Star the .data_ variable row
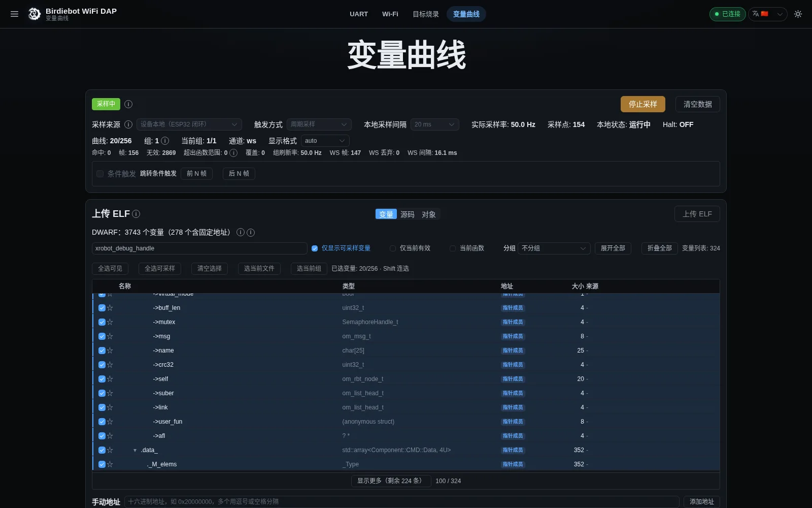 110,450
